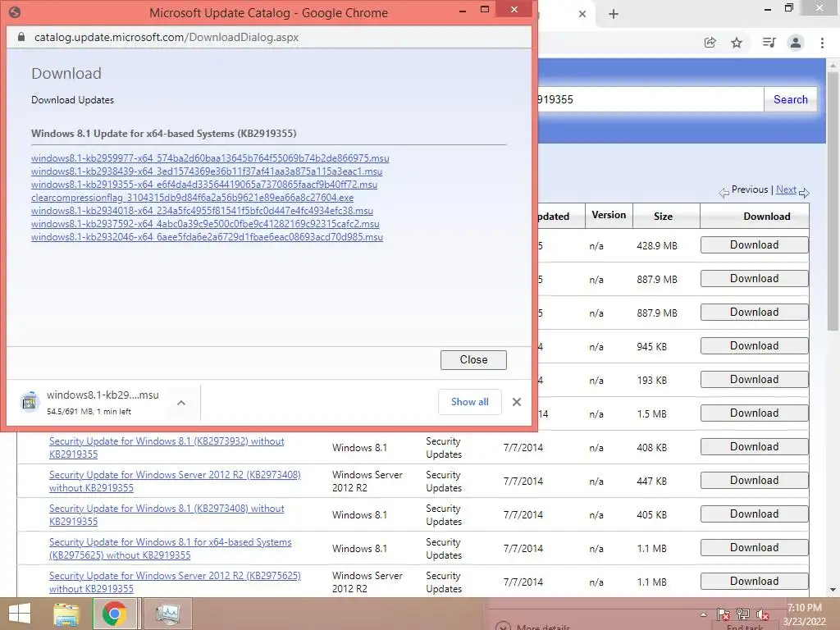Close the Download Updates dialog with Close button

click(x=473, y=360)
